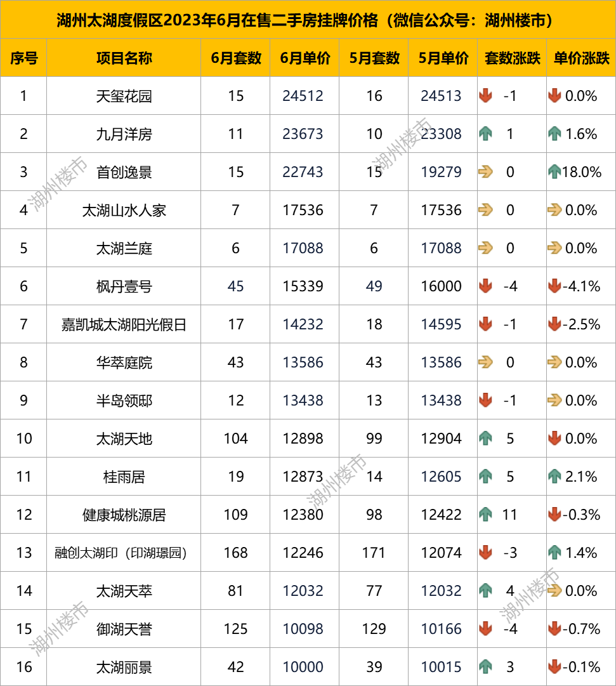Viewport: 616px width, 686px height.
Task: Click red down arrow in 太湖天地 单价涨跌 cell
Action: point(554,438)
